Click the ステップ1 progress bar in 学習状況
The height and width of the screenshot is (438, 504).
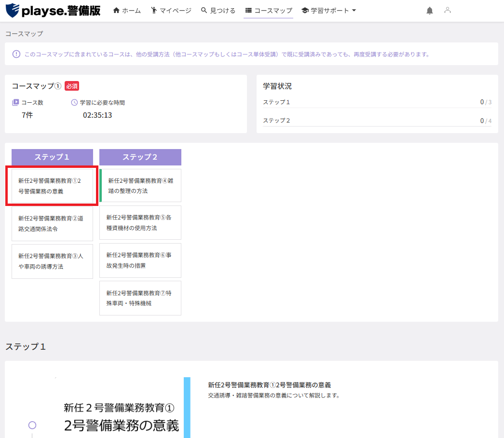point(377,108)
